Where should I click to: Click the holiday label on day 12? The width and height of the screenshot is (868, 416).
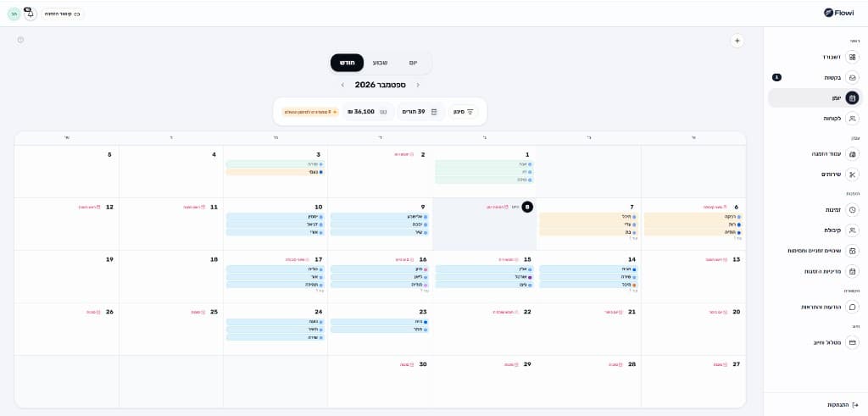coord(89,207)
